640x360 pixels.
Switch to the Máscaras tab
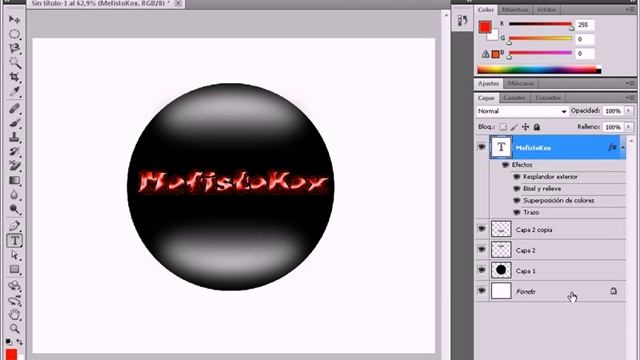(x=520, y=83)
